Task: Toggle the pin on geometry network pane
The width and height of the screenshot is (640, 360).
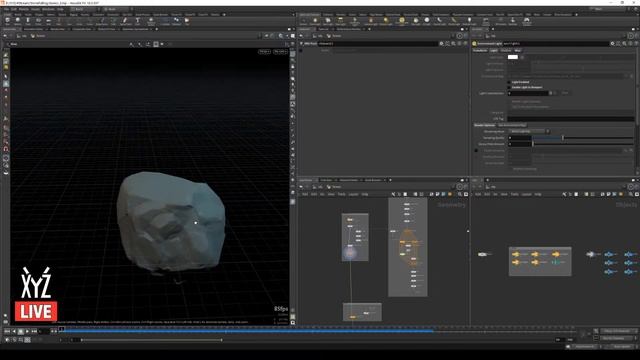Action: point(460,187)
